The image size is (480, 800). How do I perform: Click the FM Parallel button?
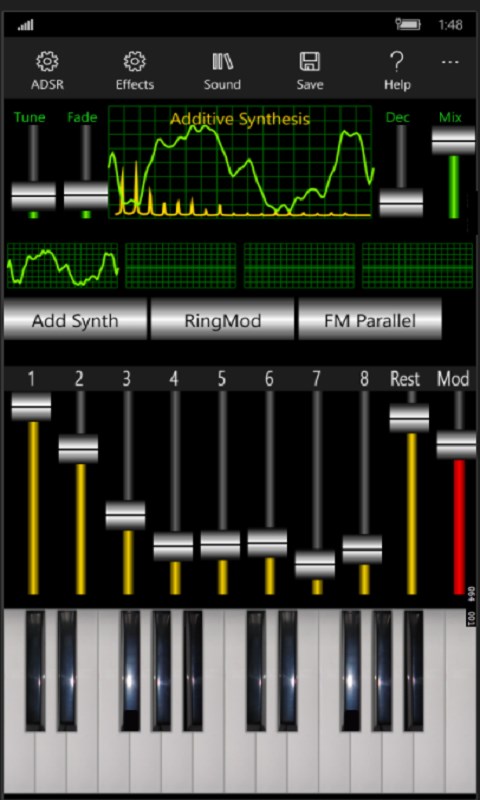click(370, 320)
